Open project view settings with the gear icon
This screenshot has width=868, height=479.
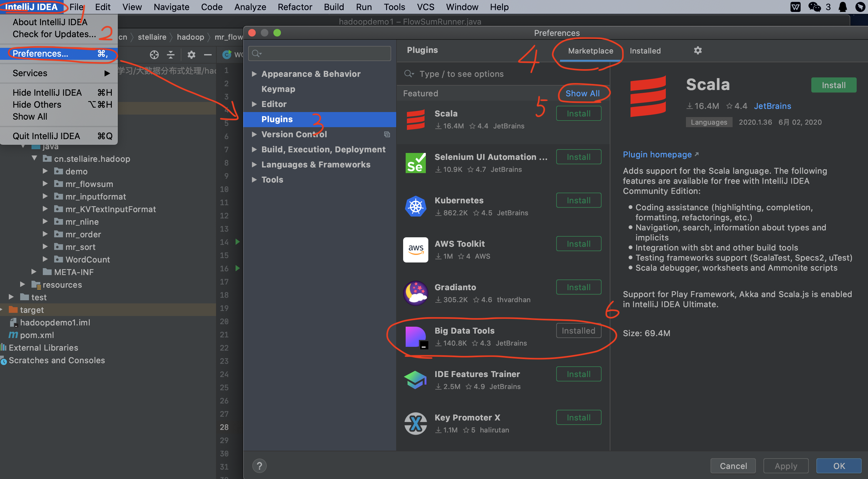point(191,54)
